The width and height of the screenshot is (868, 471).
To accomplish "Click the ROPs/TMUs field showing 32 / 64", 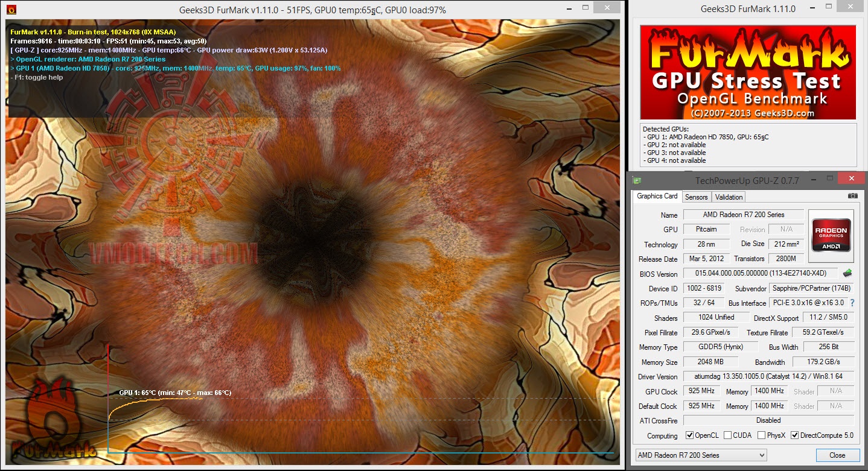I will [704, 303].
